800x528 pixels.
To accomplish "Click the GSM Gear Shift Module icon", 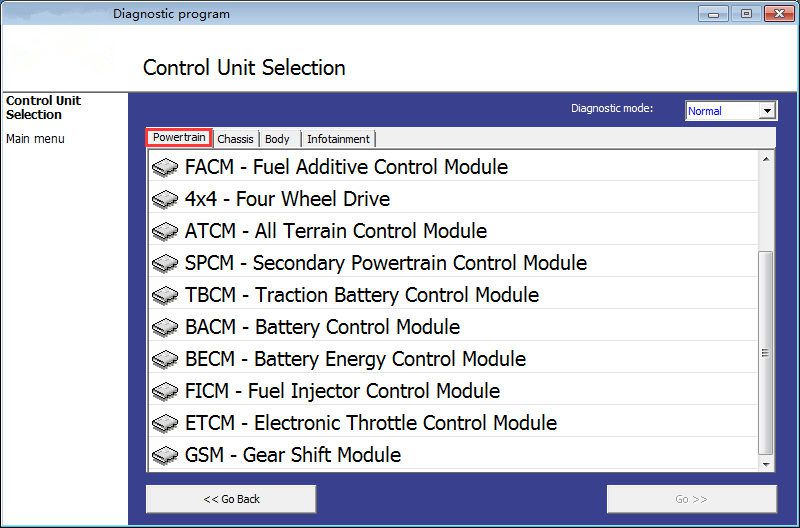I will click(165, 455).
